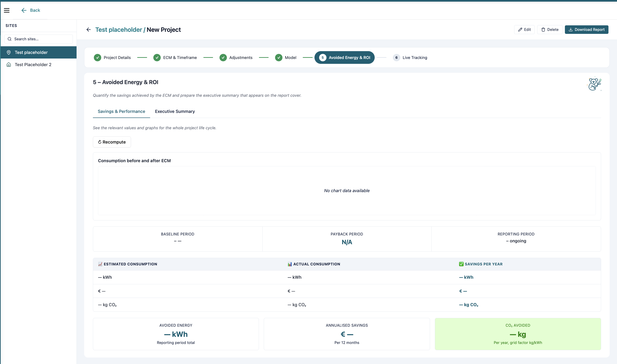Delete the project via Delete button
Image resolution: width=617 pixels, height=364 pixels.
point(549,30)
